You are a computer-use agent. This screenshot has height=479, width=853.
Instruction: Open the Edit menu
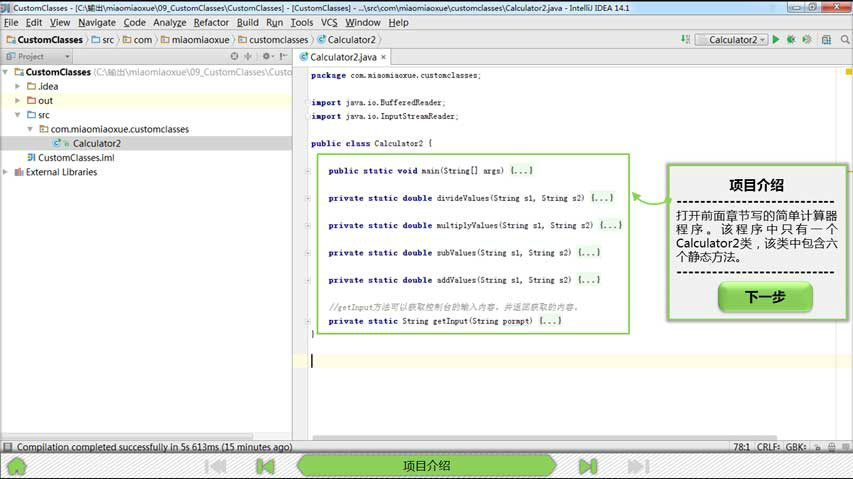pos(34,22)
